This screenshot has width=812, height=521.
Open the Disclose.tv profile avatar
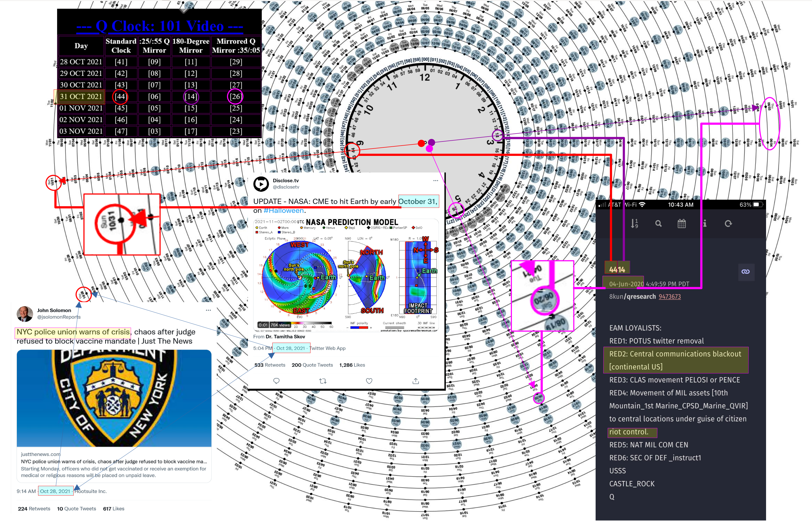[x=261, y=184]
